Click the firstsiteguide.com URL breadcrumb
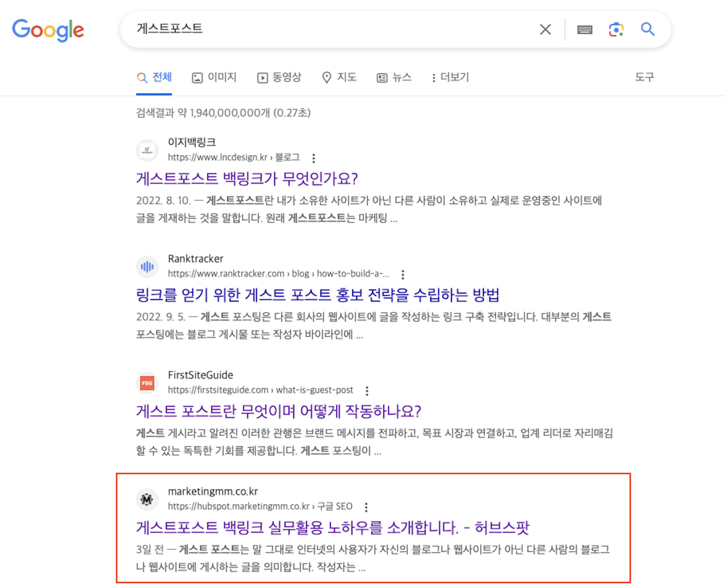Viewport: 724px width, 588px height. [x=260, y=390]
